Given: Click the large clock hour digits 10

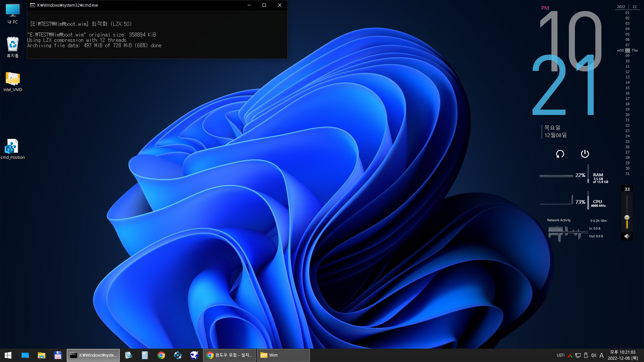Looking at the screenshot, I should click(x=570, y=41).
